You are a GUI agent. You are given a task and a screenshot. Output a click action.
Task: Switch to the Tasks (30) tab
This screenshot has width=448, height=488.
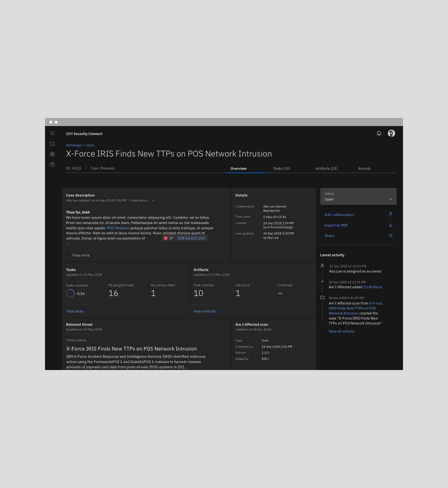281,168
